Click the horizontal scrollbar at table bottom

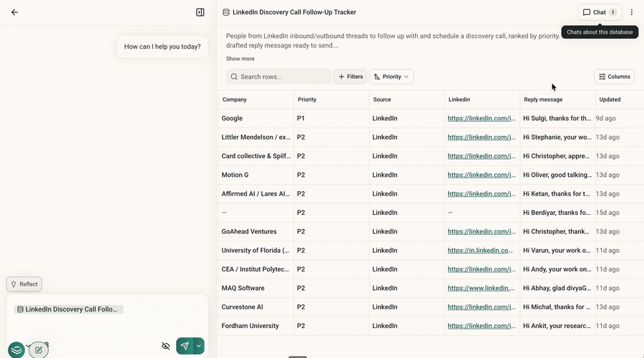coord(298,357)
